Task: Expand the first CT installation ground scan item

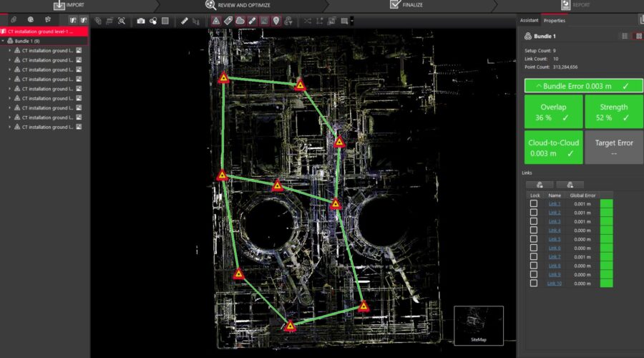Action: (x=10, y=51)
